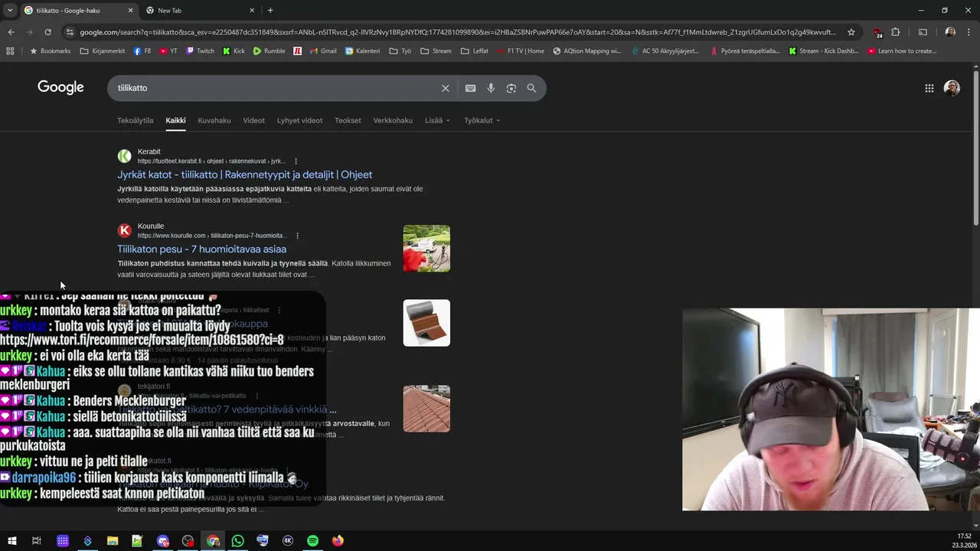Open the F1 TV | Home bookmark

tap(520, 51)
